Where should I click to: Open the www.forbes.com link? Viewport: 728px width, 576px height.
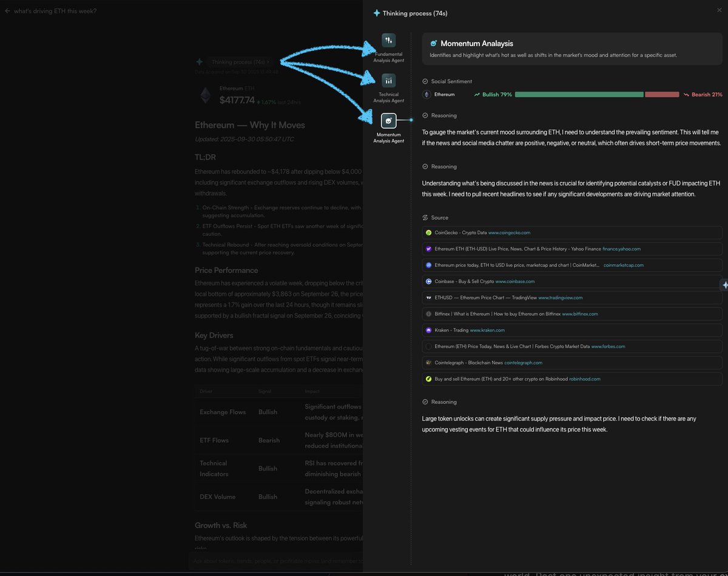608,347
